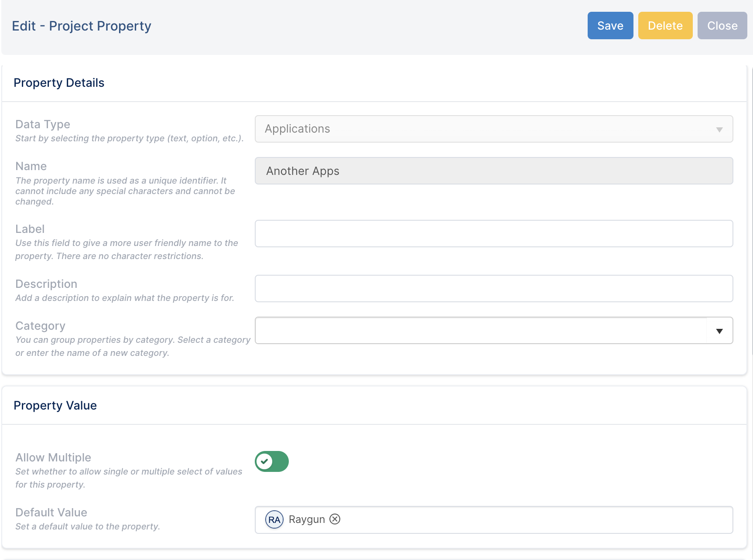
Task: Open the Data Type Applications dropdown
Action: click(x=493, y=129)
